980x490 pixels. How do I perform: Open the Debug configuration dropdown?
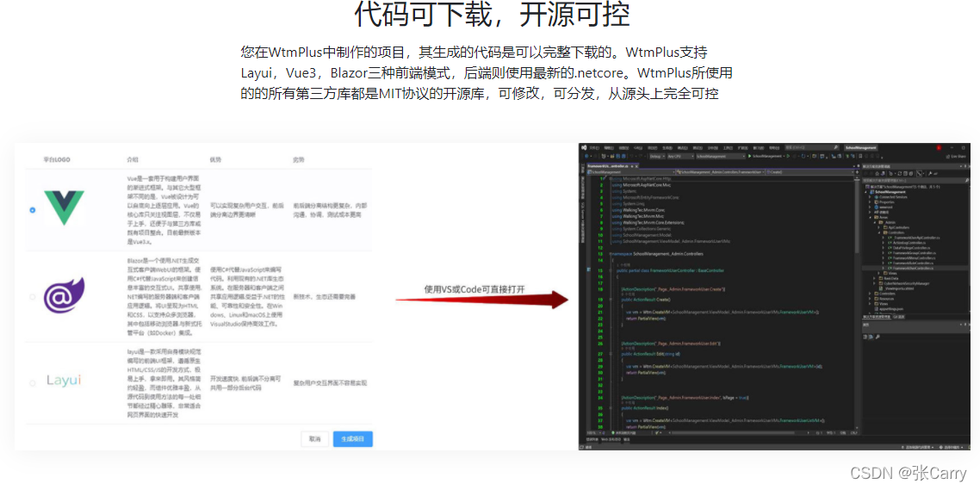coord(658,156)
